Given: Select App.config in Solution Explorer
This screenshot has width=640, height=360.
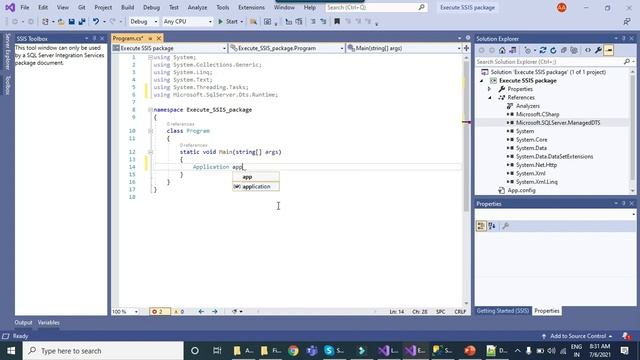Looking at the screenshot, I should tap(521, 191).
